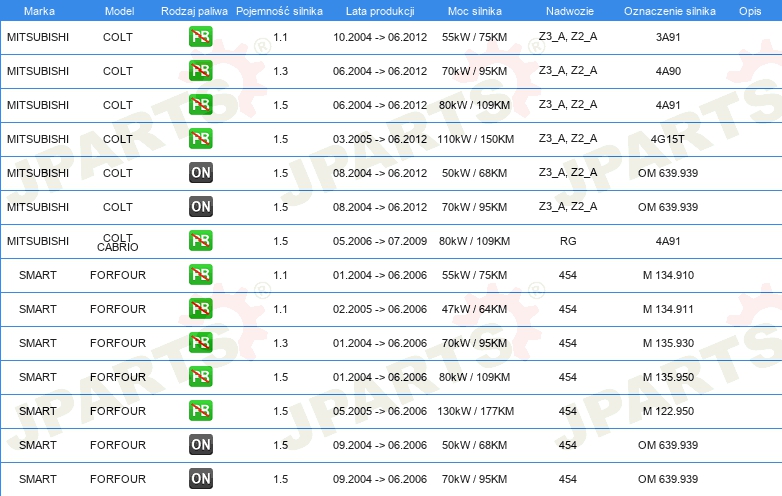Screen dimensions: 782x496
Task: Select engine code M 135.950
Action: tap(668, 377)
